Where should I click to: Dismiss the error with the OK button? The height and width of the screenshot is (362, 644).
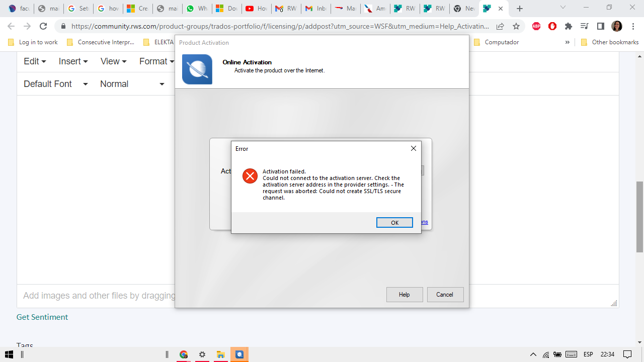[x=394, y=222]
